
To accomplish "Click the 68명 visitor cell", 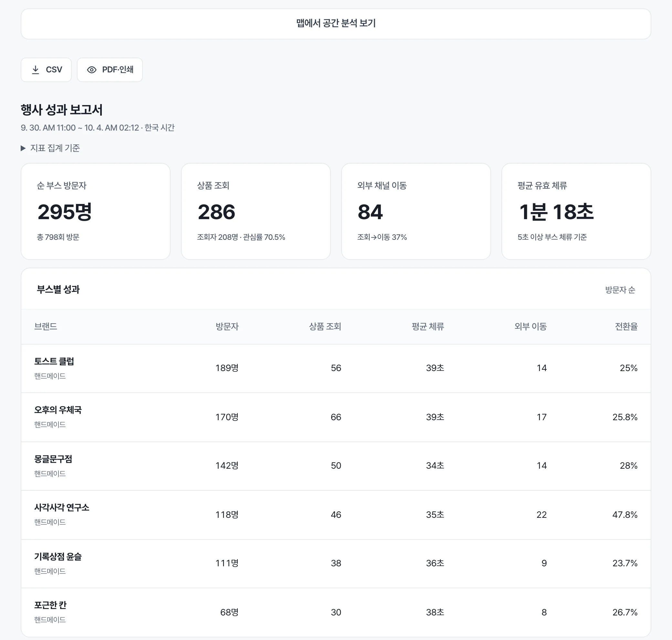I will 229,613.
